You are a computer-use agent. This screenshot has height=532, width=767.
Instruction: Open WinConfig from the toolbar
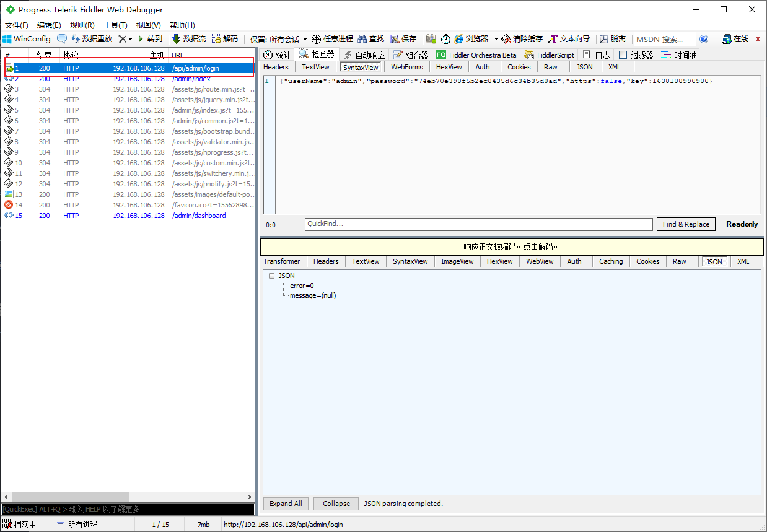[x=26, y=39]
